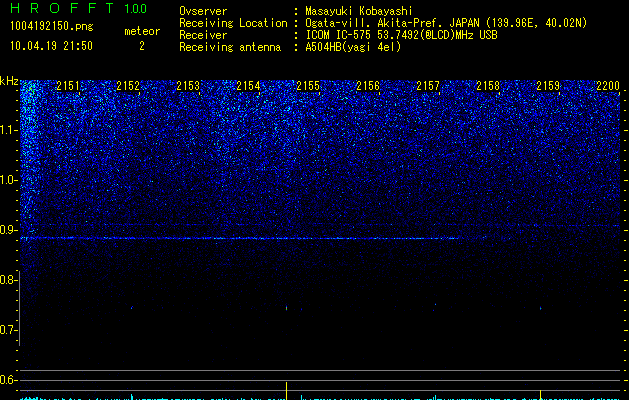
Task: Click the HROFFT 1.0.0 title text
Action: [x=79, y=8]
